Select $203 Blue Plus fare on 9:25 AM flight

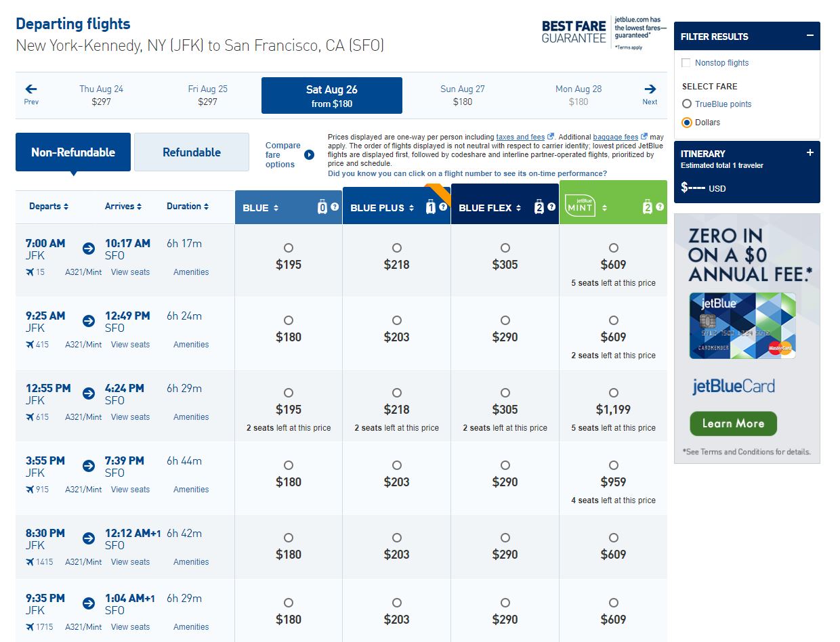tap(397, 320)
